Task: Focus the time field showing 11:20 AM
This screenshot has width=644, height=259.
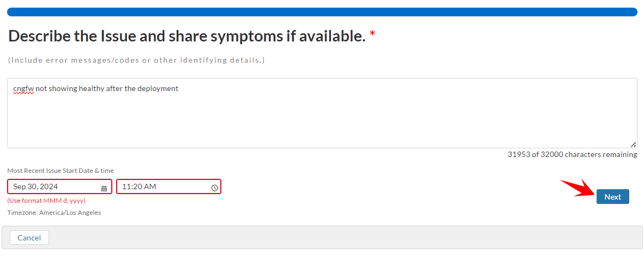Action: [164, 187]
